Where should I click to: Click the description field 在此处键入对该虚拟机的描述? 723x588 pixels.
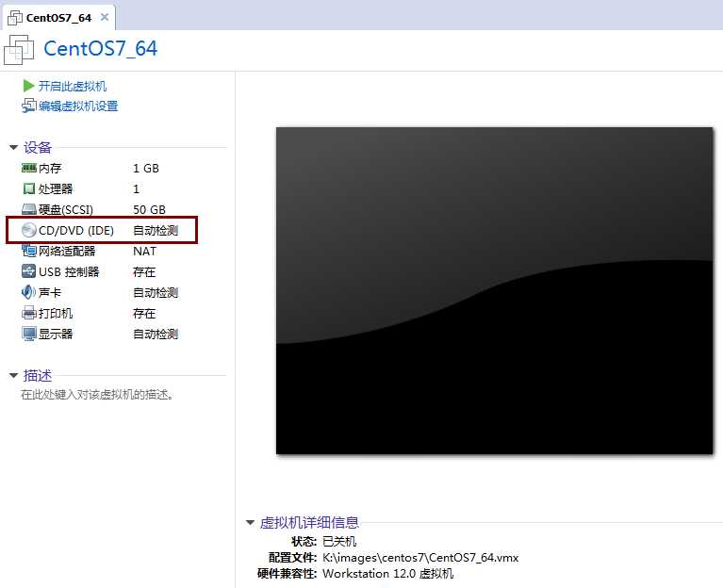[97, 395]
